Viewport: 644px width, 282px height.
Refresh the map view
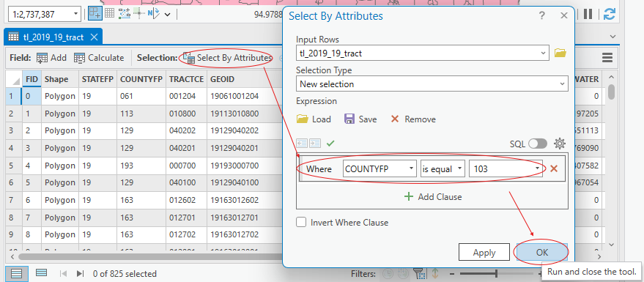[609, 15]
